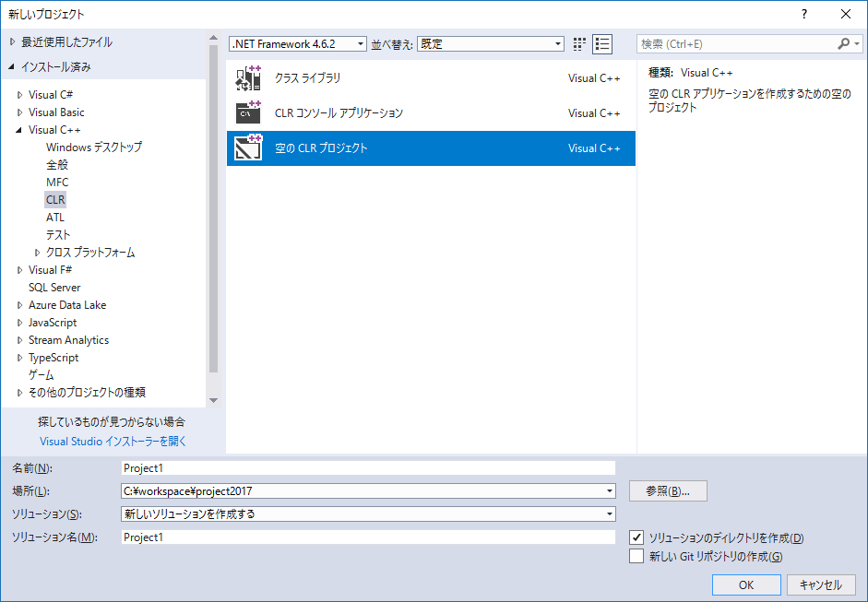Open the .NET Framework 4.6.2 version dropdown
868x602 pixels.
point(360,43)
